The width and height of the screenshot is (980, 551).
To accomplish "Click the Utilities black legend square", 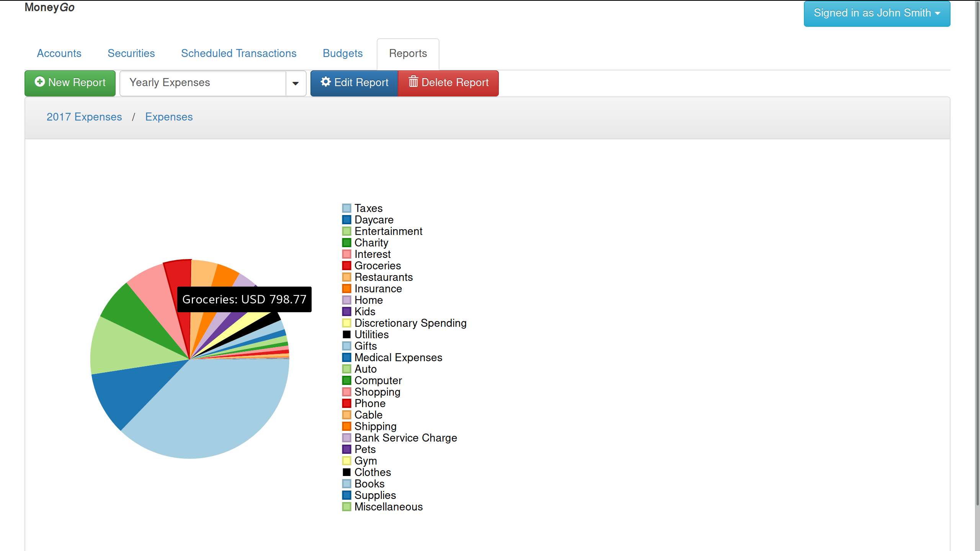I will pyautogui.click(x=346, y=334).
